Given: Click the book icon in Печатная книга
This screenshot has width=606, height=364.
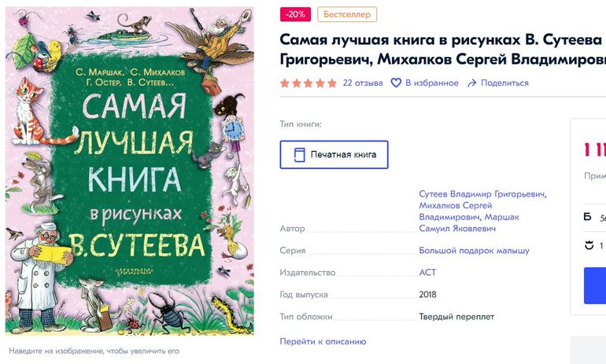Looking at the screenshot, I should (x=299, y=154).
